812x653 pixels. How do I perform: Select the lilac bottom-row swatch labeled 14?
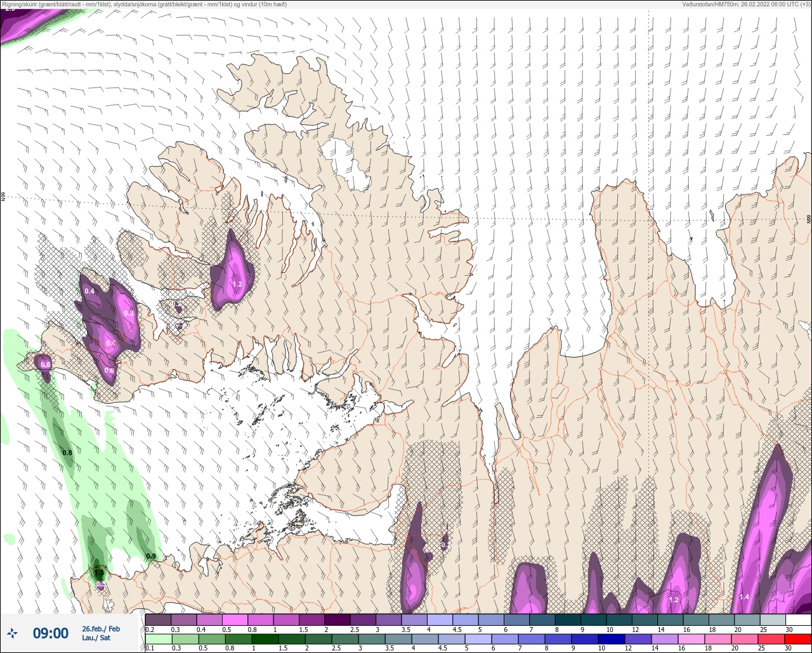665,638
